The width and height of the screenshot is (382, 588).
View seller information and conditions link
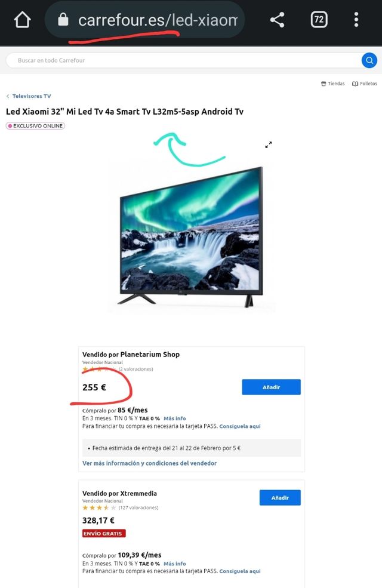coord(150,463)
